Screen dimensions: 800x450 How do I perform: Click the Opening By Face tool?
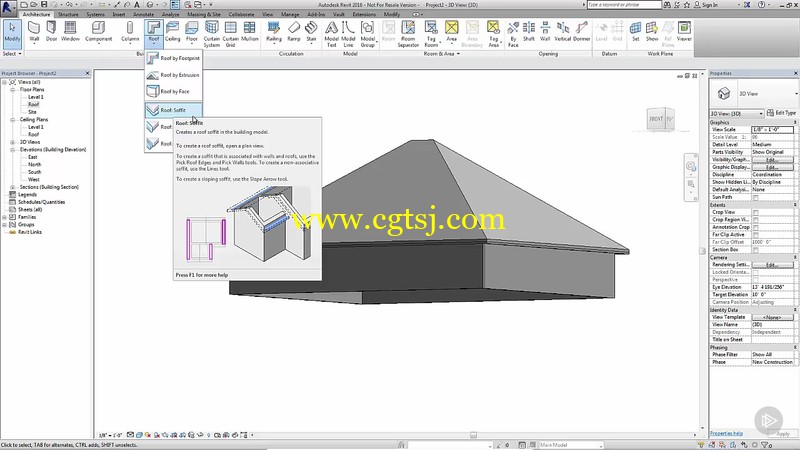tap(513, 34)
